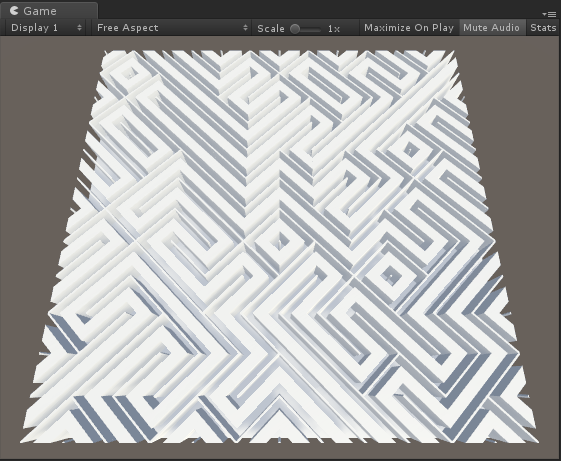The image size is (561, 461).
Task: Click the rendered maze game view
Action: click(280, 247)
